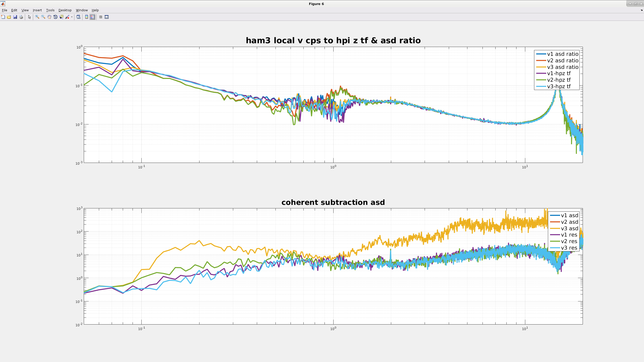Select the 'ham3 local v cps' plot title
The image size is (644, 362).
click(333, 40)
